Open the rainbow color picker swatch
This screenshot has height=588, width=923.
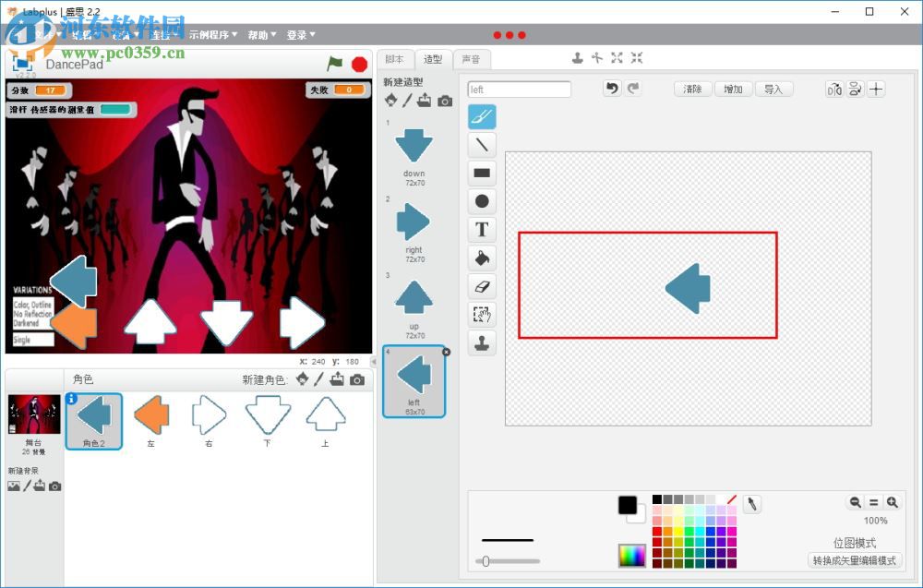click(631, 556)
